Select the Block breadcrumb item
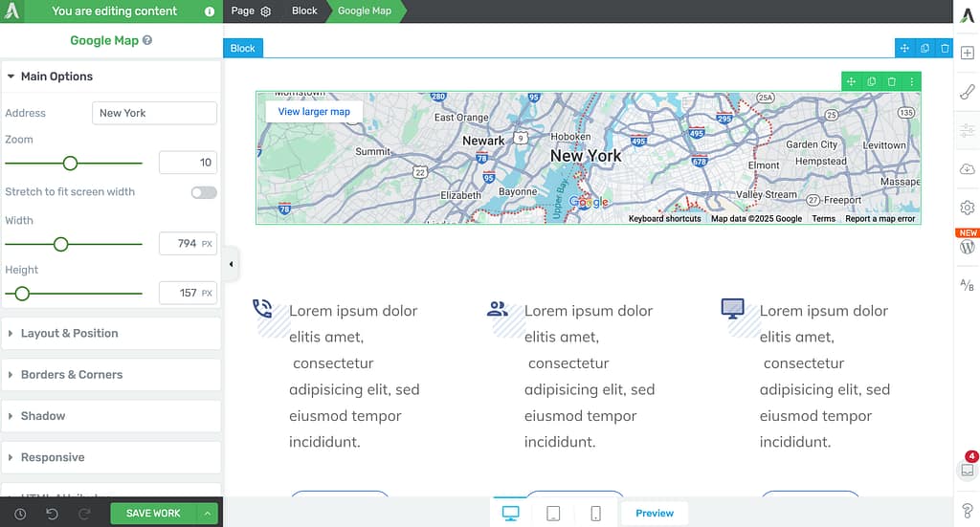980x527 pixels. click(304, 11)
